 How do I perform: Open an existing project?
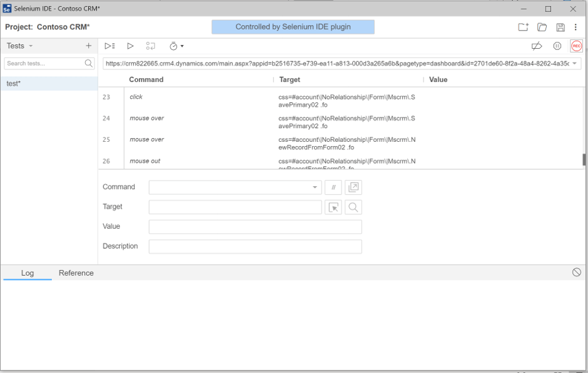(x=542, y=27)
